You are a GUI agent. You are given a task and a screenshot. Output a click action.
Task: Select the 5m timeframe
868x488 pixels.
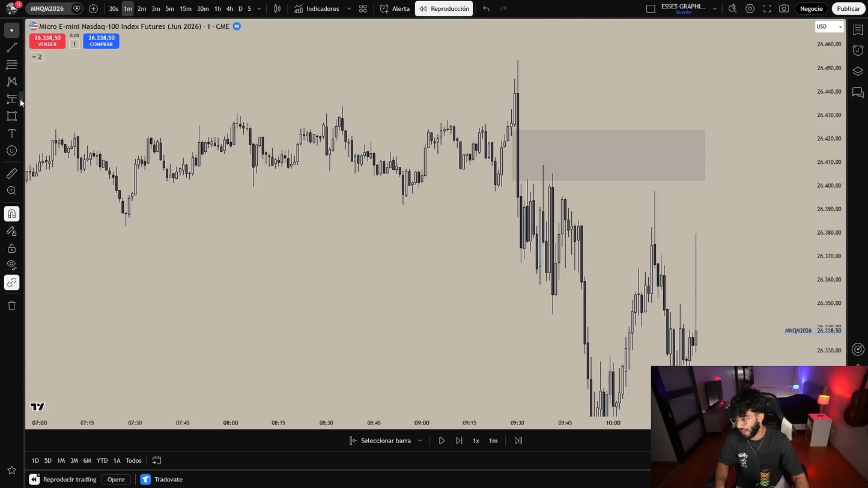[170, 9]
